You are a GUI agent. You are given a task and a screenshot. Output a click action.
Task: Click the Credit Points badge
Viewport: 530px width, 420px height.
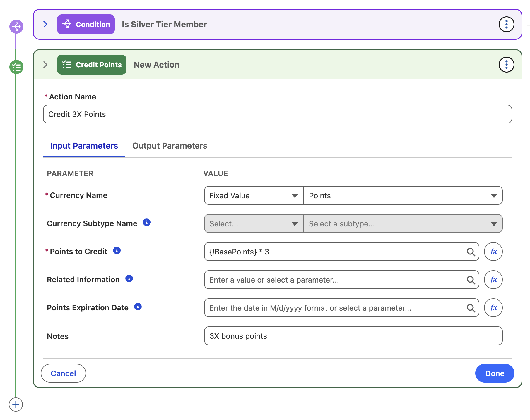[x=92, y=65]
